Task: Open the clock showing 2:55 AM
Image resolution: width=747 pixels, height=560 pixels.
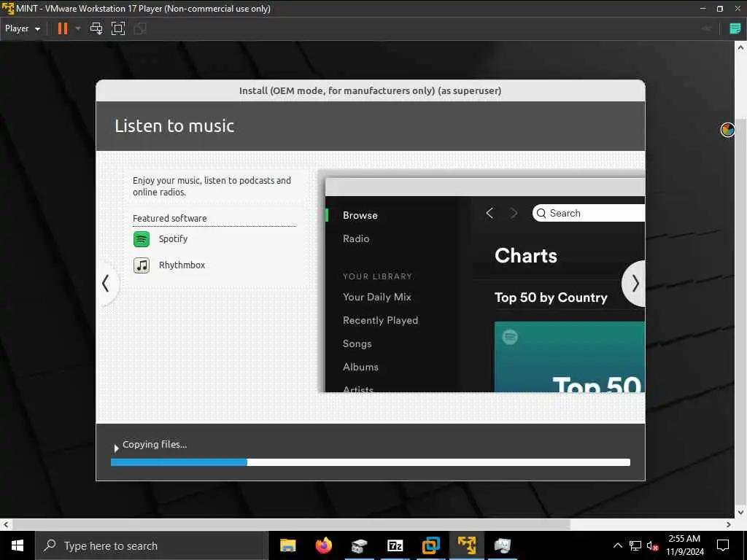Action: point(684,545)
